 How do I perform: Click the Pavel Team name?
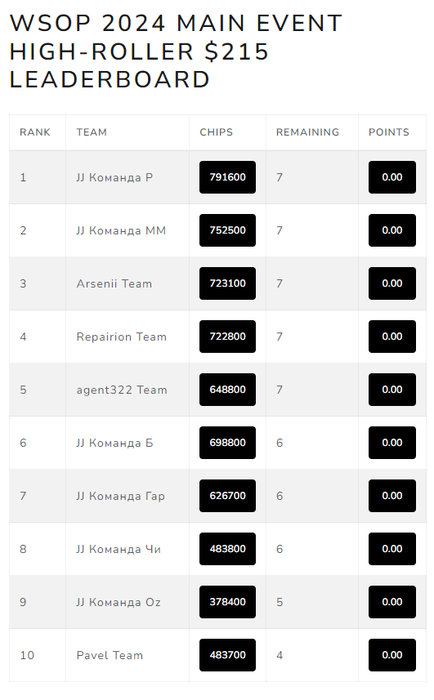click(x=110, y=655)
